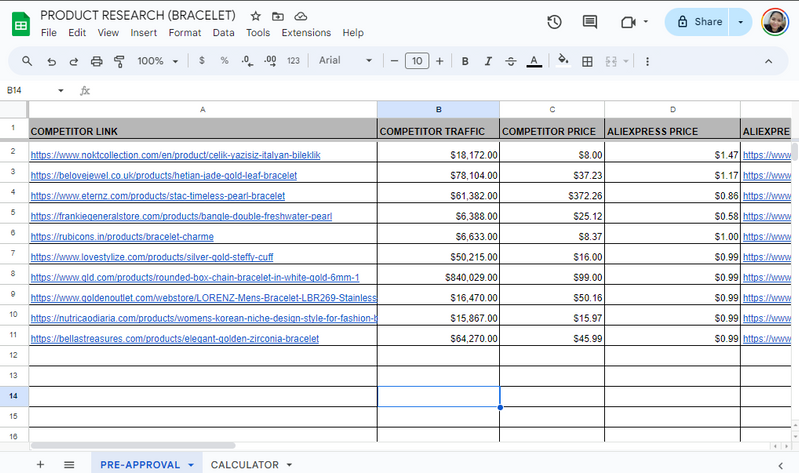Open the Format menu
Screen dimensions: 799x473
185,33
